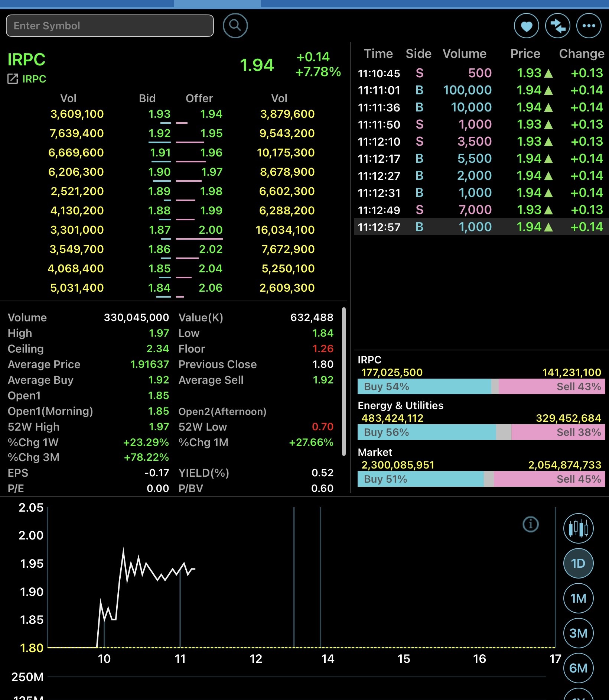Screen dimensions: 609x700
Task: Select best offer price 1.94
Action: click(211, 114)
